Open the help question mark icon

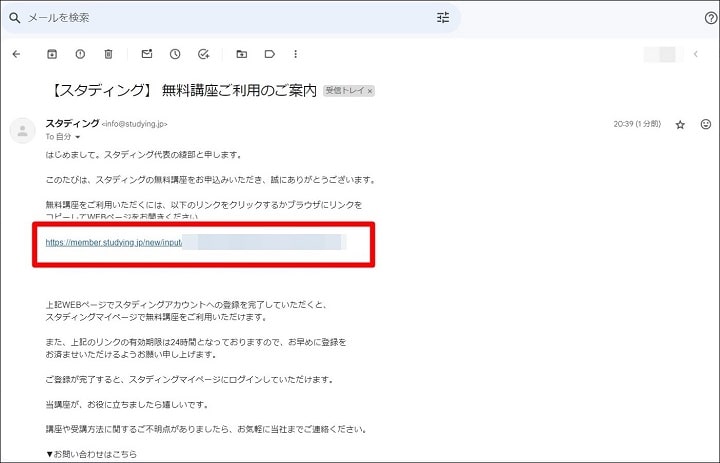710,18
